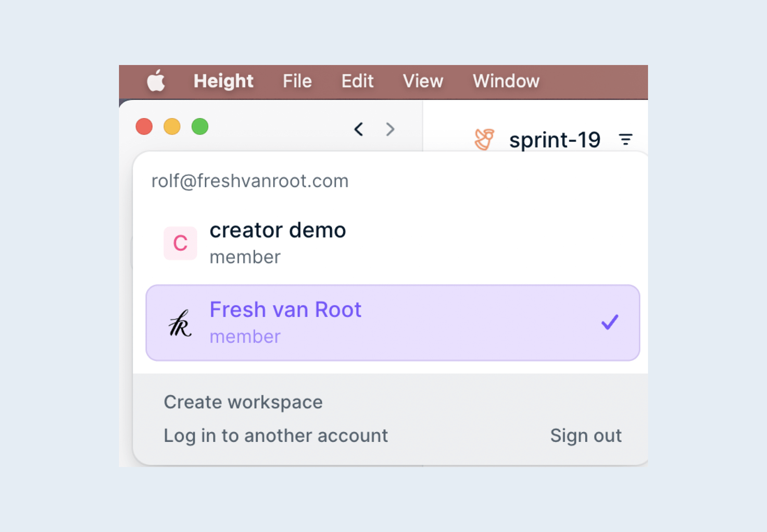Open the sprint-19 filter icon

(x=625, y=139)
